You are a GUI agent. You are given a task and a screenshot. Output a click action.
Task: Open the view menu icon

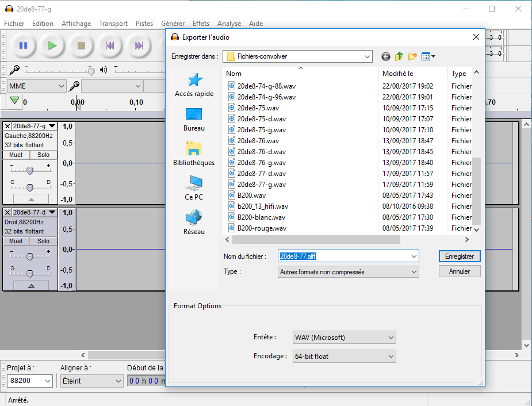click(x=428, y=56)
